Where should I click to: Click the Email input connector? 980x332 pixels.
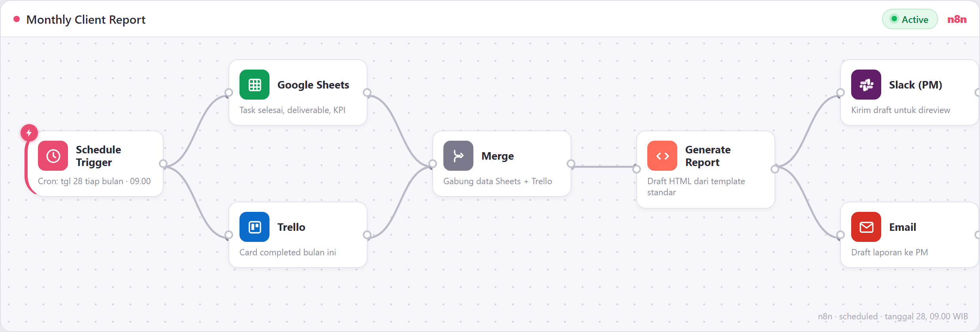(841, 235)
